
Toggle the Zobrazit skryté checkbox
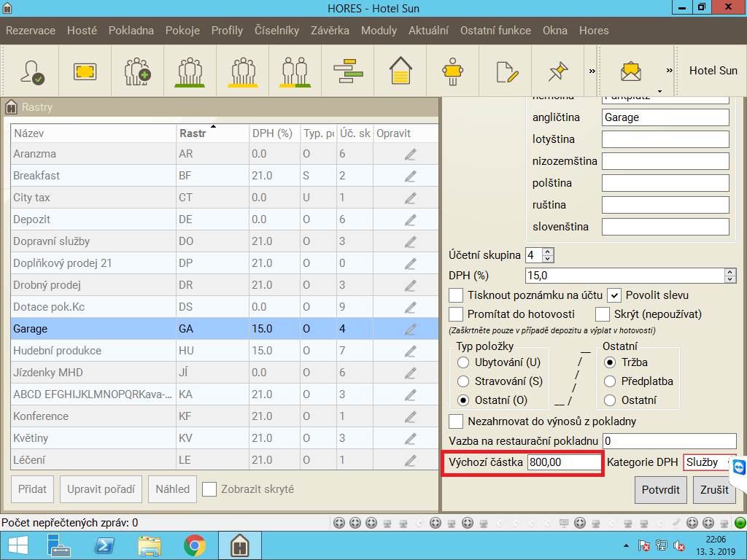coord(209,489)
